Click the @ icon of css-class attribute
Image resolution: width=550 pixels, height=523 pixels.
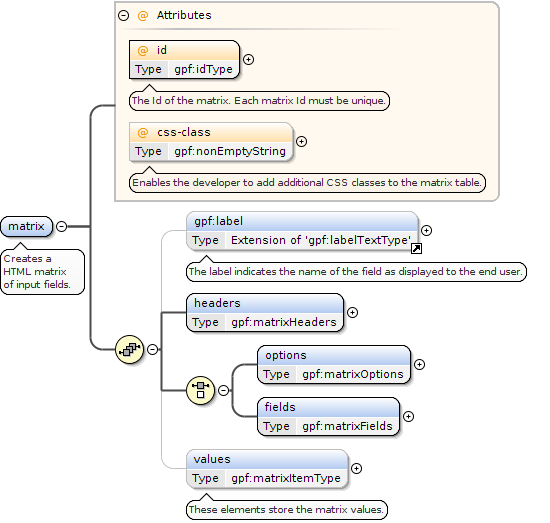point(142,133)
